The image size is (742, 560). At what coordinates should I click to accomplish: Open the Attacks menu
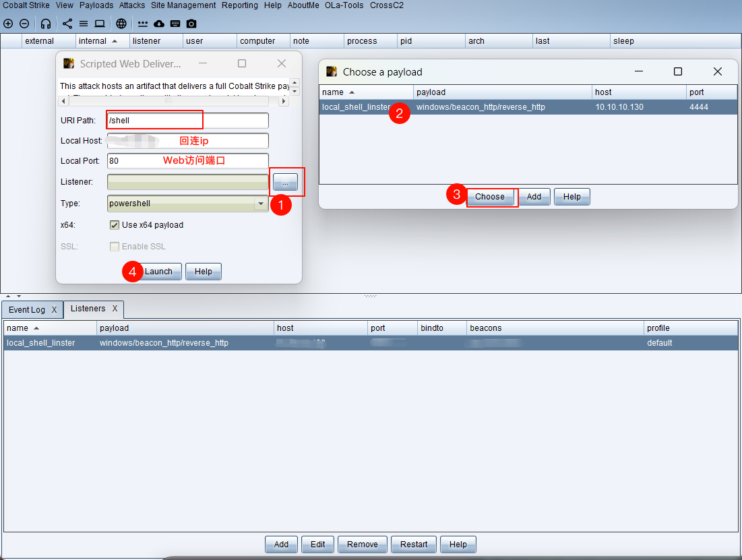(x=132, y=5)
